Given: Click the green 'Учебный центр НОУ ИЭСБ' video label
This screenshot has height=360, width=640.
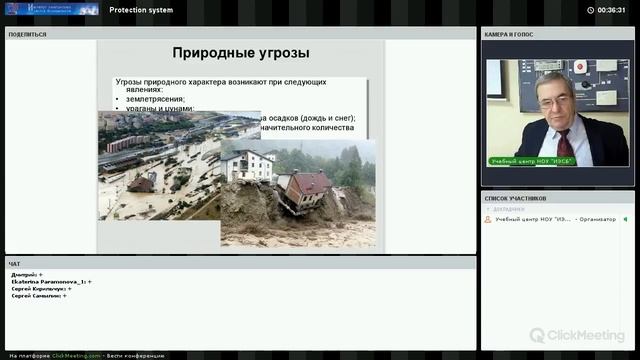Looking at the screenshot, I should pos(532,161).
